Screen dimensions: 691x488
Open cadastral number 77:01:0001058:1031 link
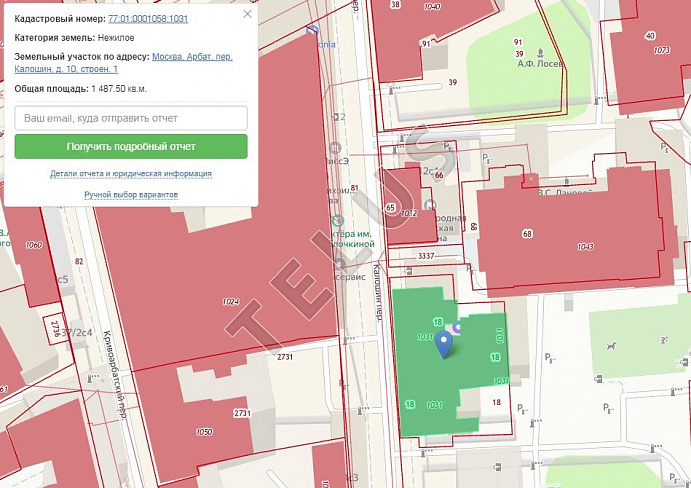(148, 19)
